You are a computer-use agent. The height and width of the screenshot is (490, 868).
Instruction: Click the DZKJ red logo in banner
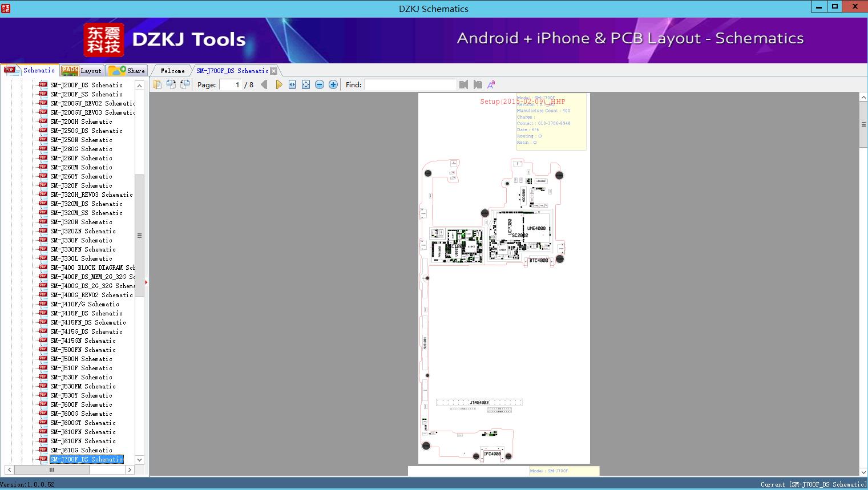pos(104,40)
